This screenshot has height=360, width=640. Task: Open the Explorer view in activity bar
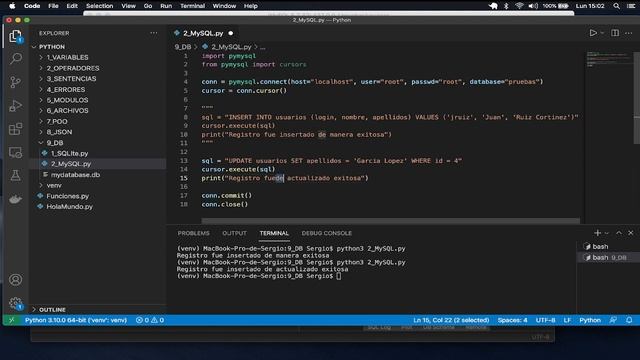click(x=16, y=36)
